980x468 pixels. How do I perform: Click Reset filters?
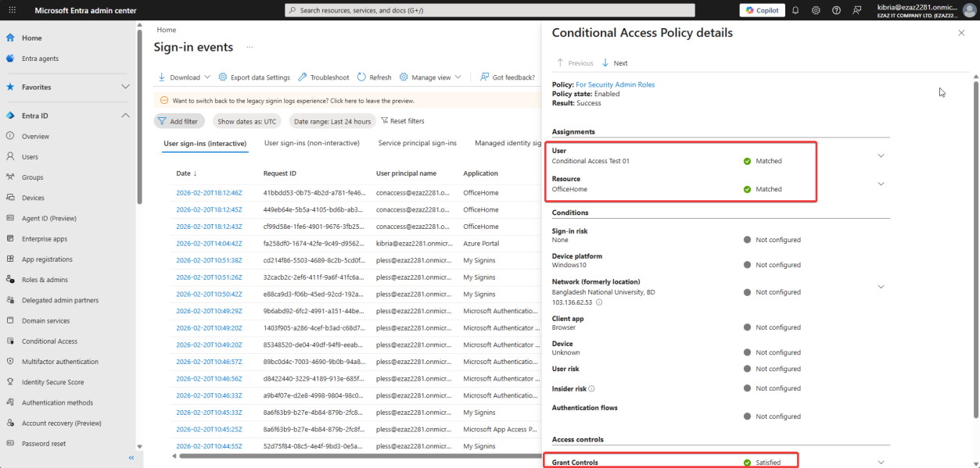pos(402,121)
